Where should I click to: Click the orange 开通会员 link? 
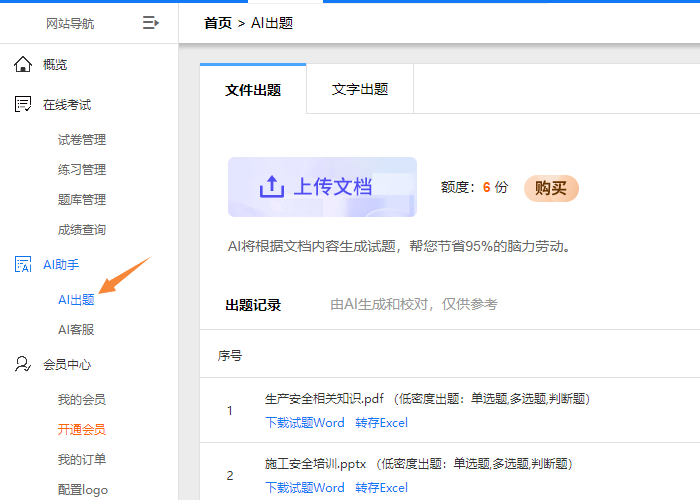82,429
